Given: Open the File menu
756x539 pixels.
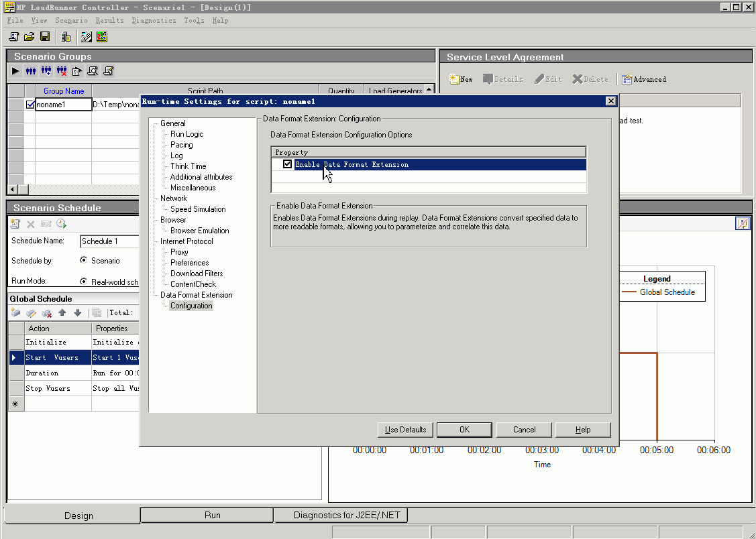Looking at the screenshot, I should point(15,20).
